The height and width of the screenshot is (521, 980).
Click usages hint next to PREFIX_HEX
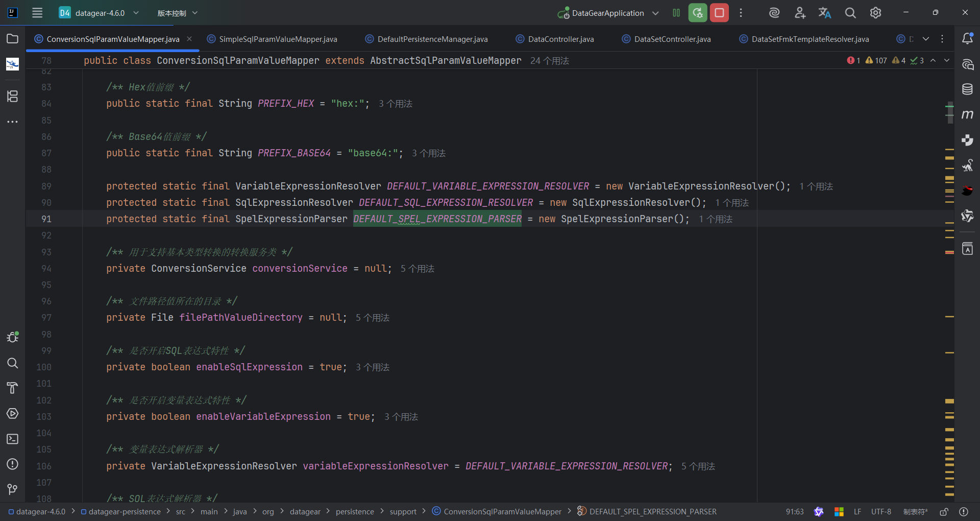coord(396,104)
